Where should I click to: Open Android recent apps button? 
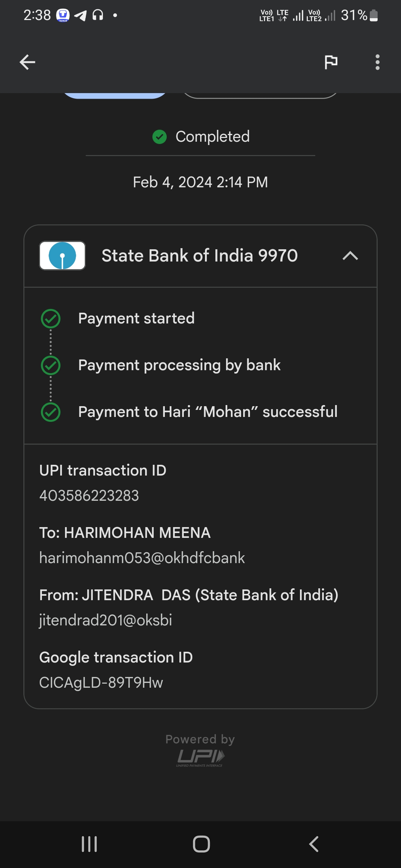(x=89, y=844)
